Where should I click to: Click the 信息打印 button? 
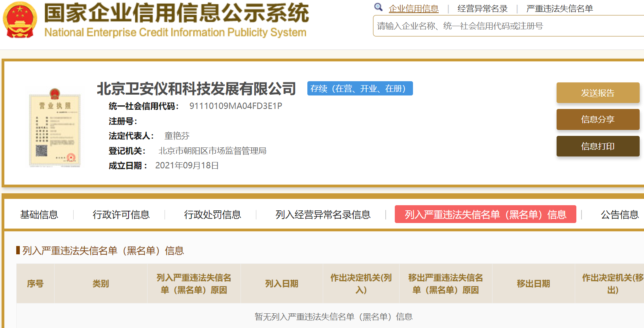tap(598, 146)
